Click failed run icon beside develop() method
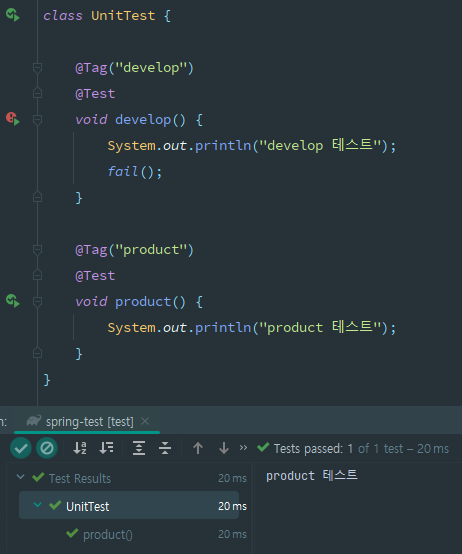The height and width of the screenshot is (554, 462). (13, 119)
